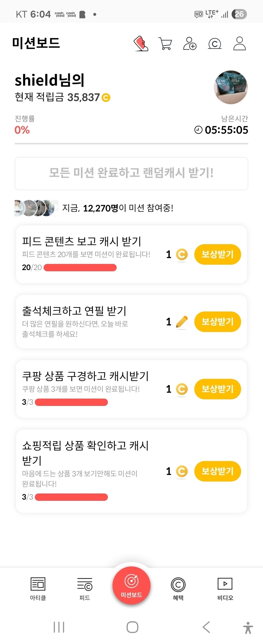Tap the KF94 mask profile thumbnail
This screenshot has height=644, width=263.
click(231, 87)
